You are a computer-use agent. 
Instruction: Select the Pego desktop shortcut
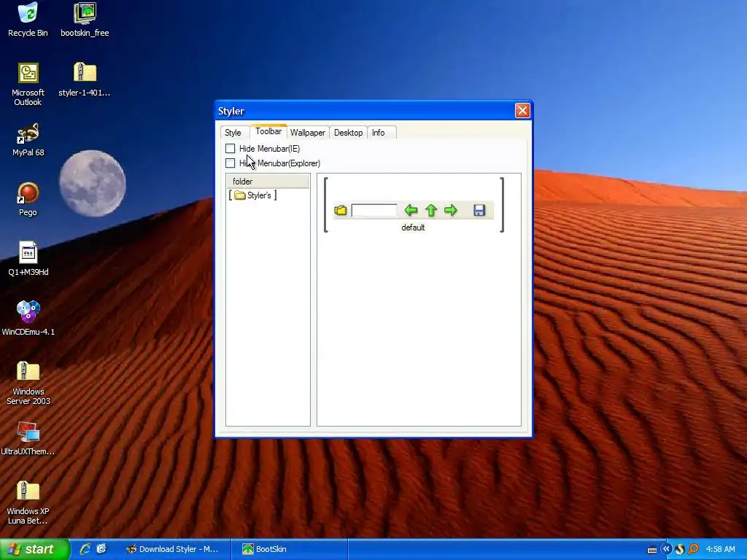pos(28,200)
